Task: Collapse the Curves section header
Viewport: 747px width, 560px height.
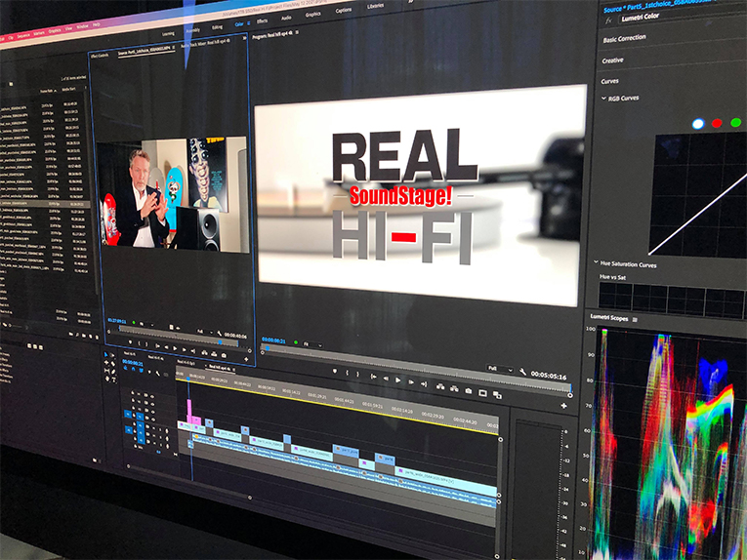Action: coord(609,81)
